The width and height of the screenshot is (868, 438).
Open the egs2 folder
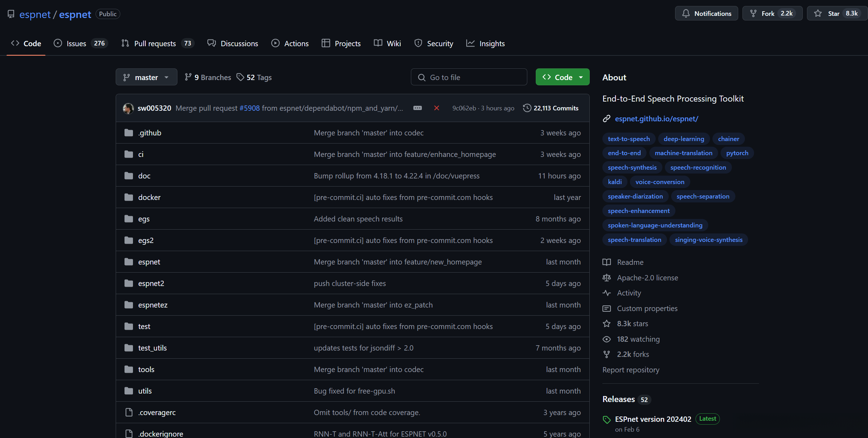coord(146,241)
